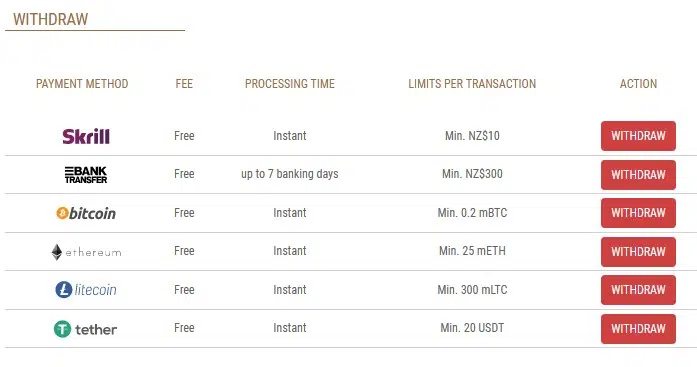This screenshot has width=697, height=367.
Task: Click the Bitcoin logo
Action: pyautogui.click(x=86, y=213)
